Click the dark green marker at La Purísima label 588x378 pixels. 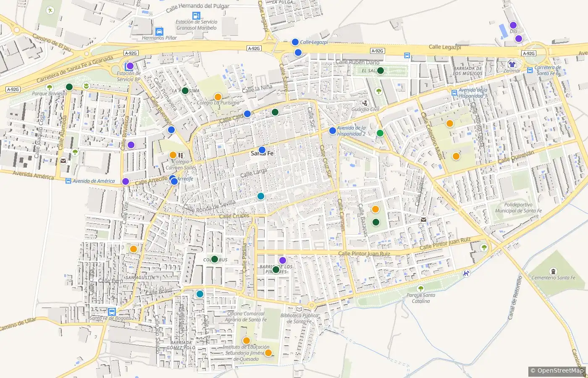coord(185,91)
